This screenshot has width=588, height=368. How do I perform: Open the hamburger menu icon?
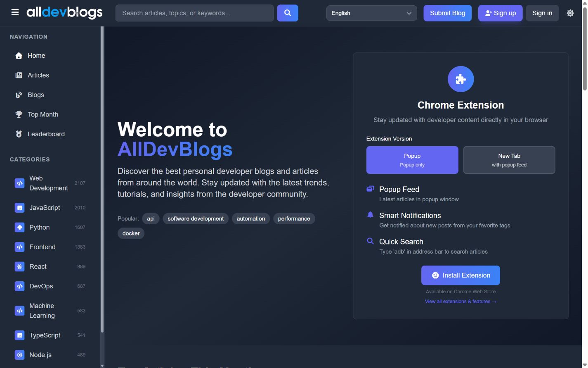[15, 13]
